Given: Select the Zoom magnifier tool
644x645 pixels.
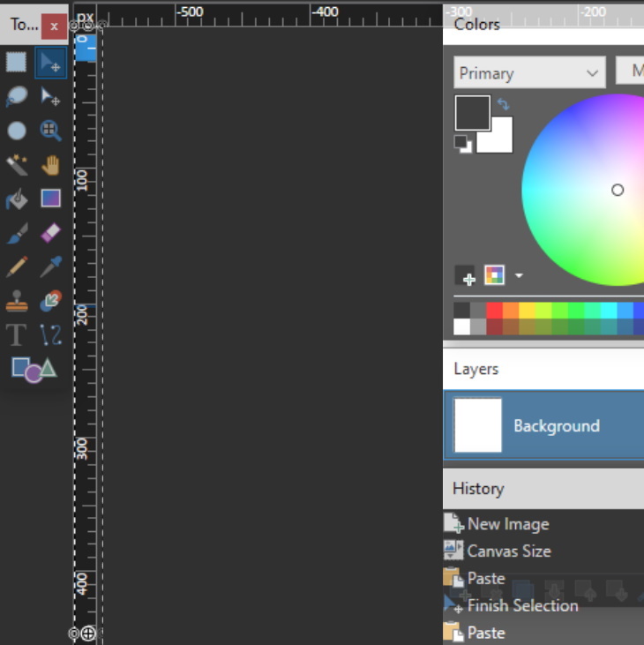Looking at the screenshot, I should (50, 131).
